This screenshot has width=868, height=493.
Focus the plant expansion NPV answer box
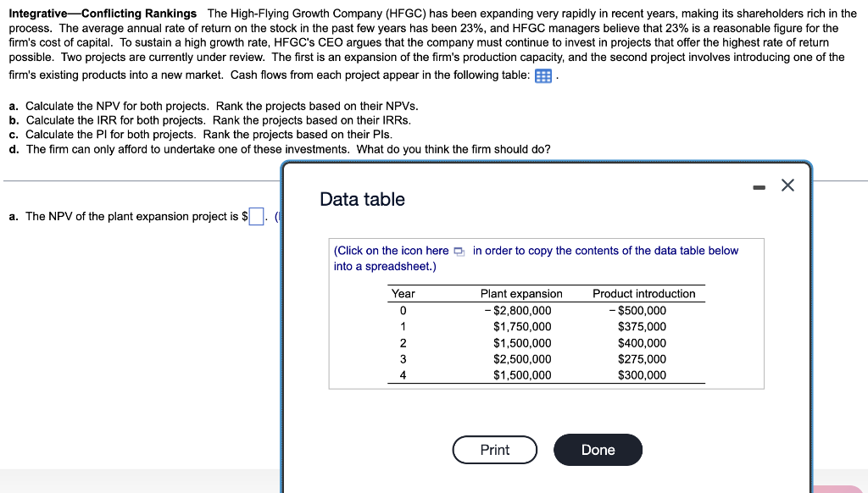[x=256, y=216]
